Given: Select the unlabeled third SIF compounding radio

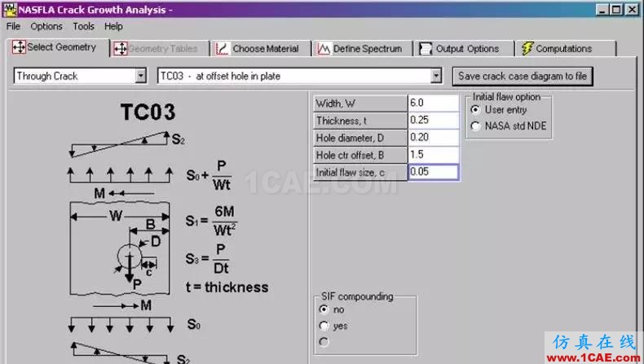Looking at the screenshot, I should tap(324, 341).
